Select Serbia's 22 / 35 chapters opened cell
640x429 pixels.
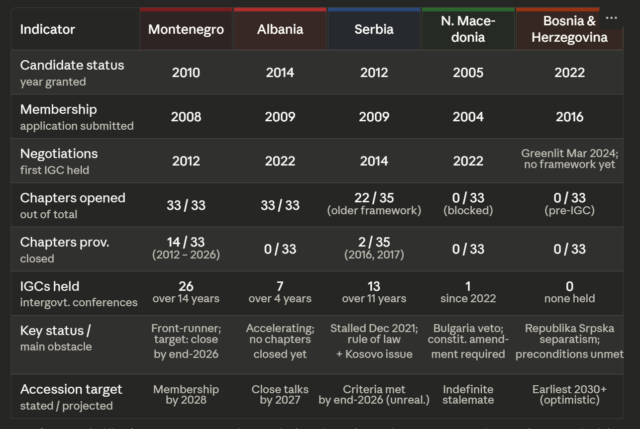372,205
